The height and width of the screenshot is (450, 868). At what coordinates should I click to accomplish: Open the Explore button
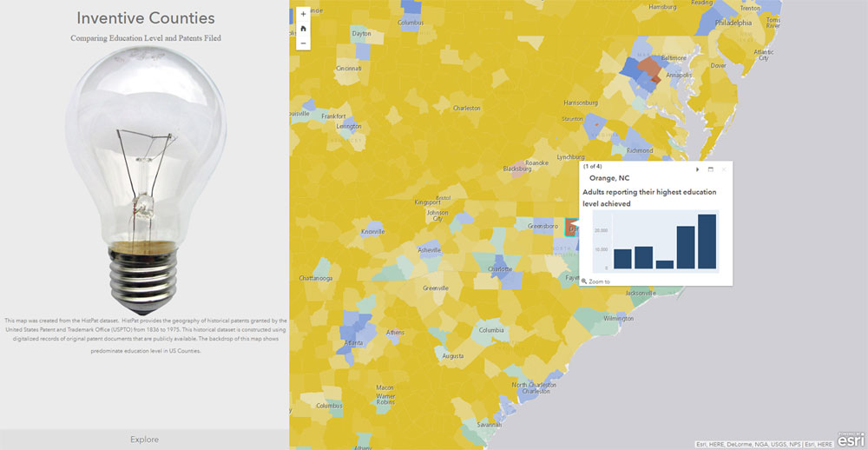click(144, 440)
